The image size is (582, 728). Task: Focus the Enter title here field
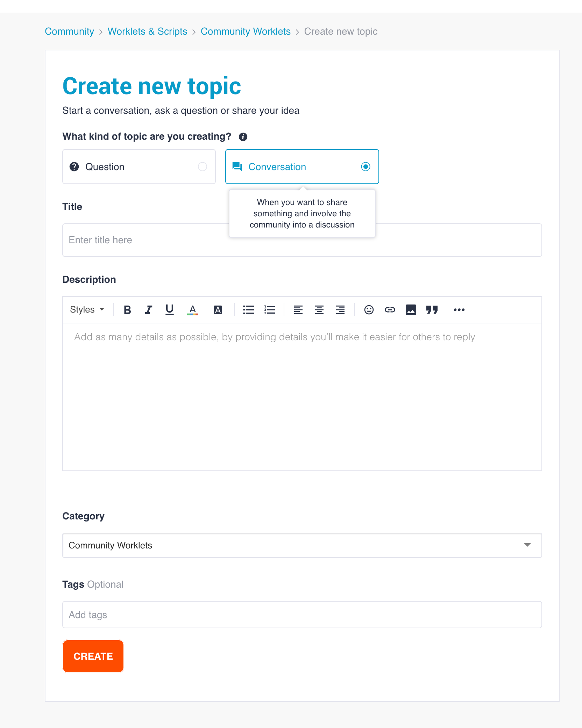[x=302, y=240]
